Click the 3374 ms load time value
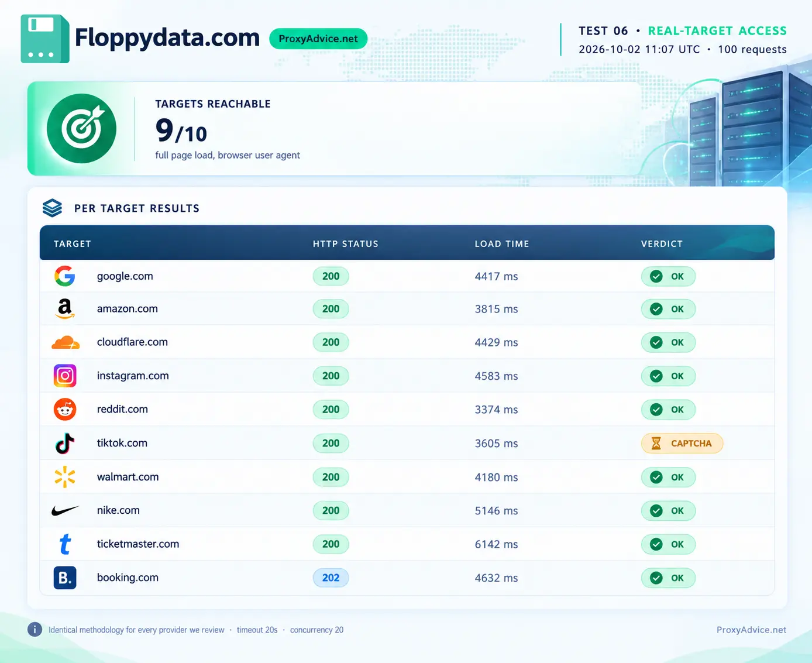 (x=496, y=410)
